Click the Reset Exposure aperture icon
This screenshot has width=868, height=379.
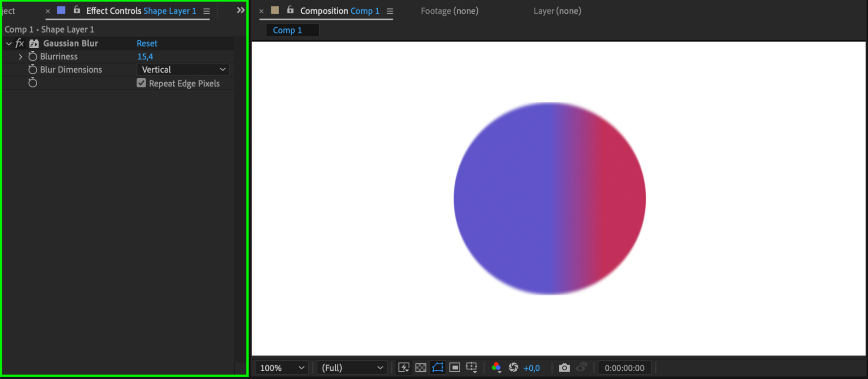513,368
